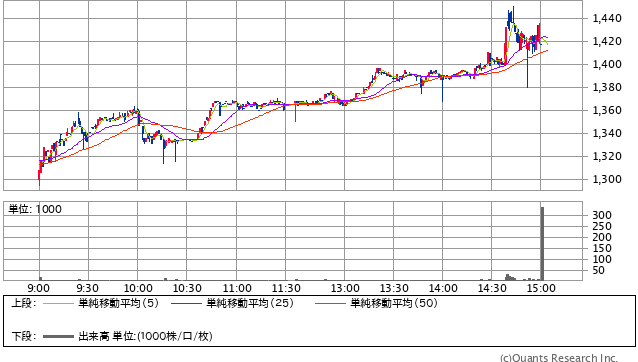Click the 出来高 単位:(1000株/口/枚) legend text

[145, 336]
